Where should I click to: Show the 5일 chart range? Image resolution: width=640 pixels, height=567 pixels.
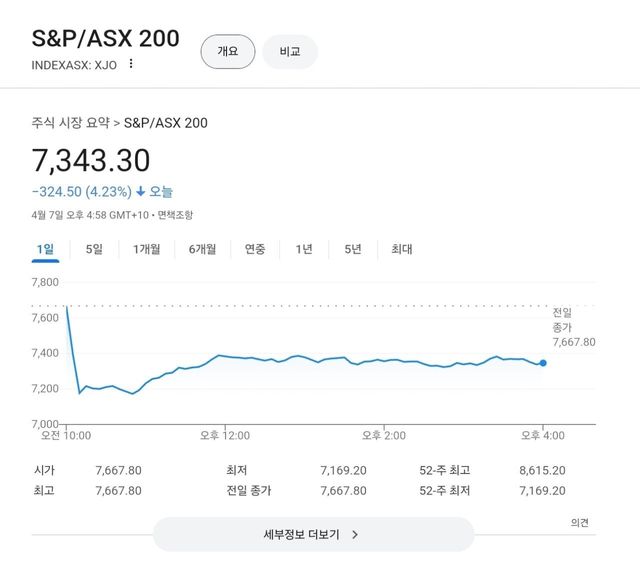(x=94, y=249)
